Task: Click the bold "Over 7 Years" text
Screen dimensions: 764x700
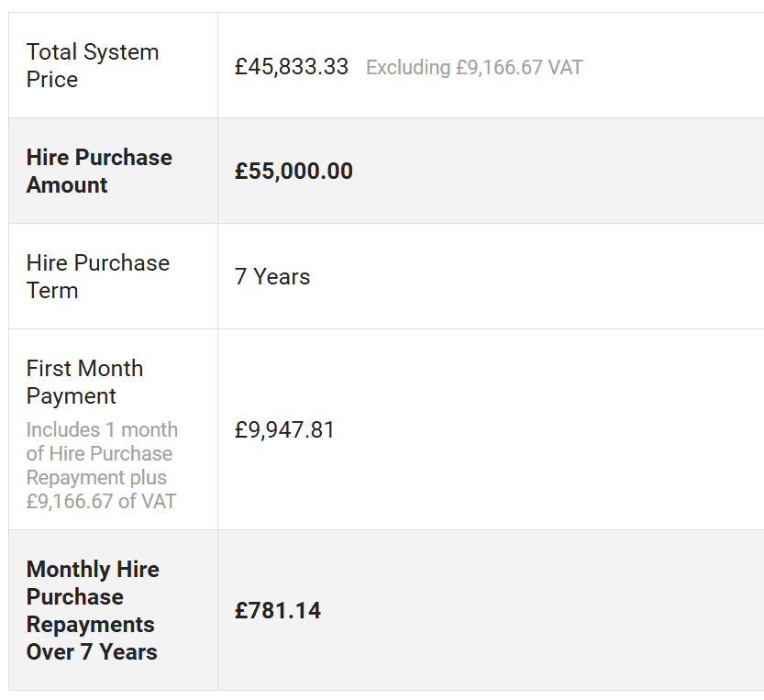Action: tap(92, 652)
